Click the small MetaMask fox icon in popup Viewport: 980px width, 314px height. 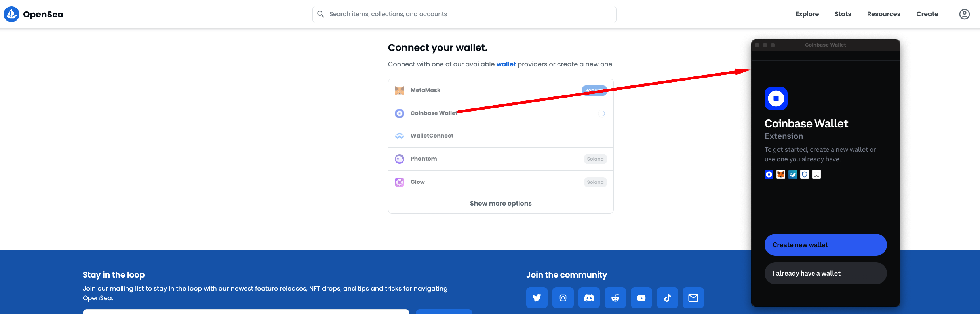tap(780, 174)
